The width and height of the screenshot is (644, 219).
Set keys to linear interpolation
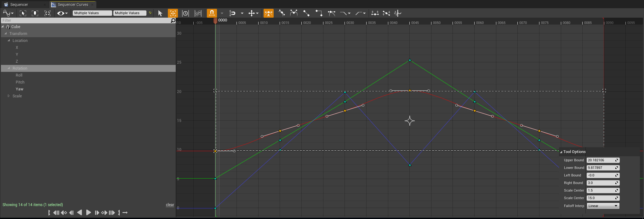coord(306,13)
